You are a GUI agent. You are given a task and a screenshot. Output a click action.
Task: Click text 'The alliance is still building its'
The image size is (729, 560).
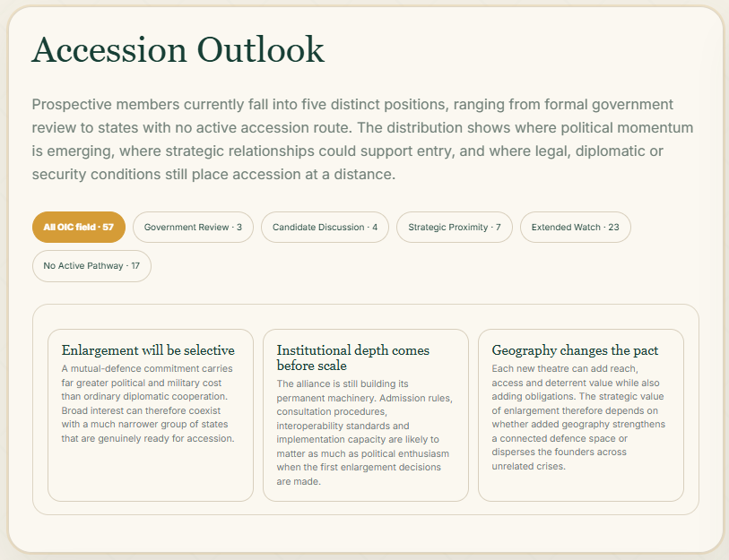pos(343,383)
